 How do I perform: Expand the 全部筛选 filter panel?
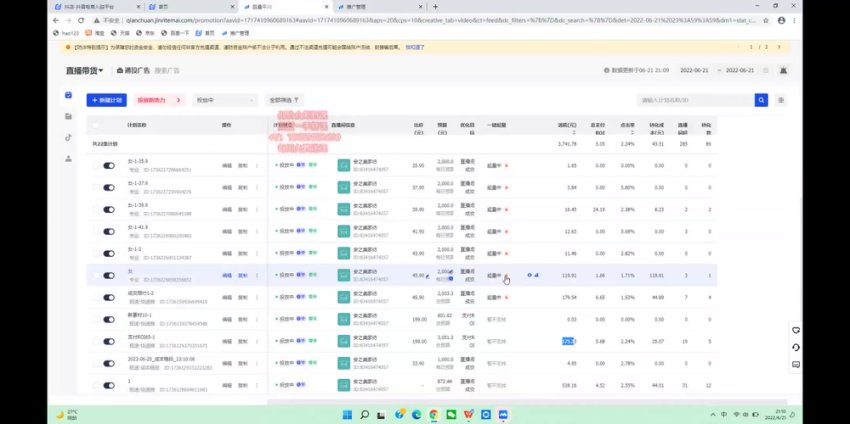[284, 100]
